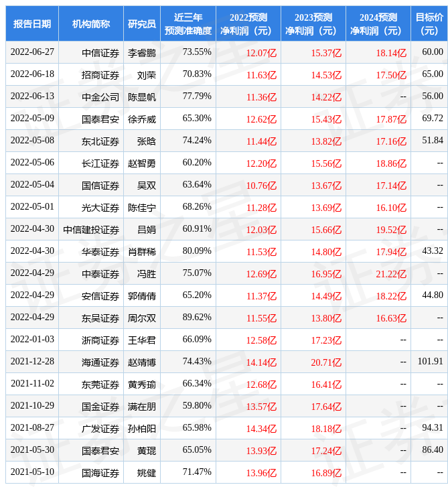Select institution cell 招商证券
448x489 pixels.
coord(100,75)
